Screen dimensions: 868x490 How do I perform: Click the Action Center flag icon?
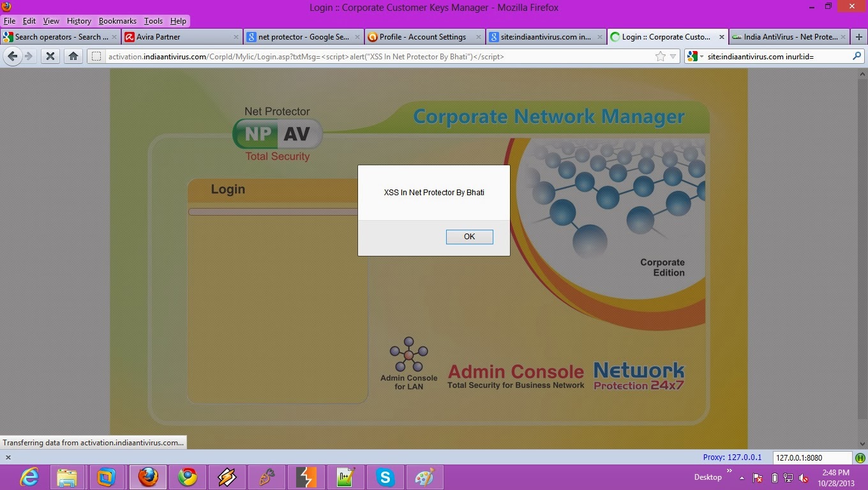[758, 477]
